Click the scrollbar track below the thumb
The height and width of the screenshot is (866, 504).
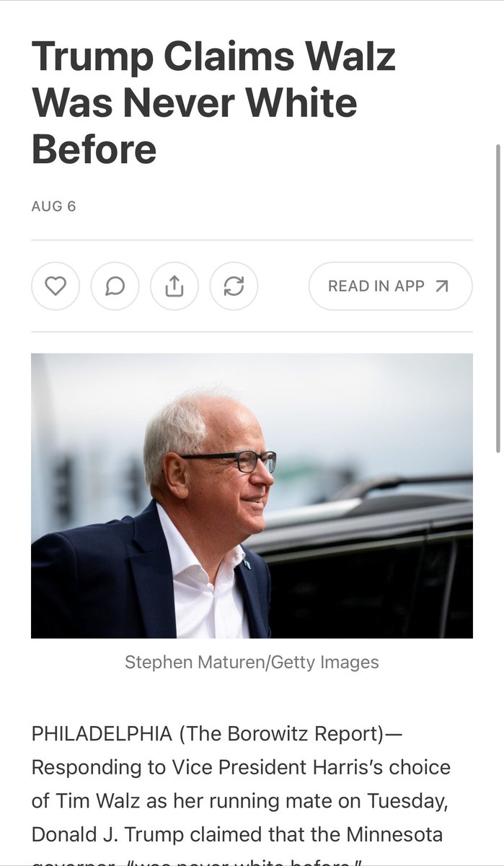[x=498, y=649]
